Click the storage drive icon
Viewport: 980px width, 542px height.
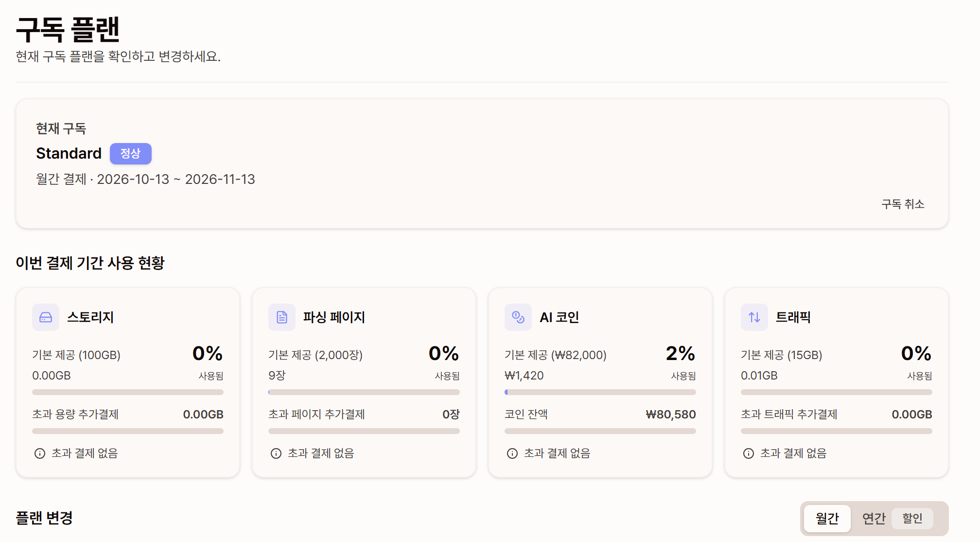click(x=46, y=317)
